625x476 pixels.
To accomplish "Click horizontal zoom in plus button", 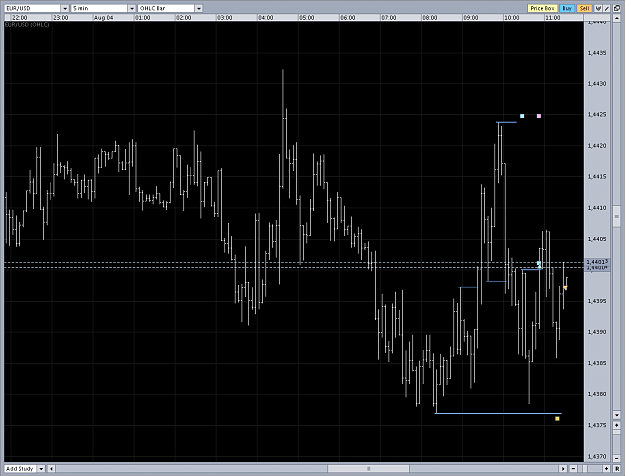I will click(607, 469).
